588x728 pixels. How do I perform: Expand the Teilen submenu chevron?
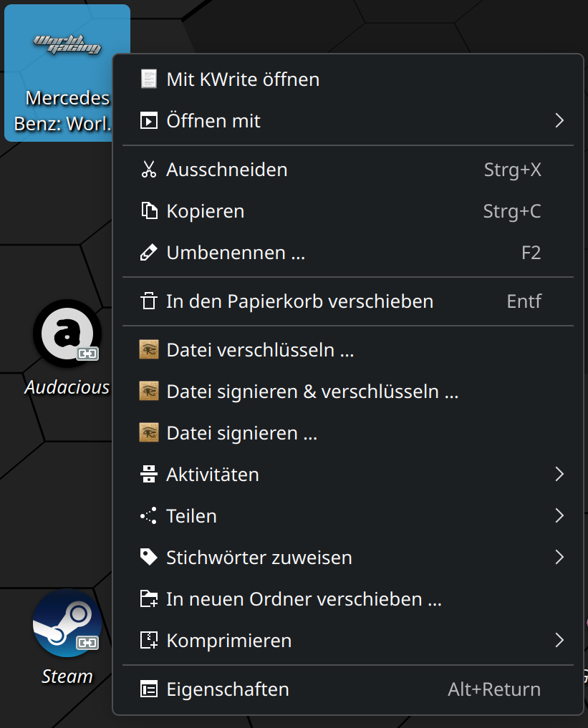pos(559,515)
